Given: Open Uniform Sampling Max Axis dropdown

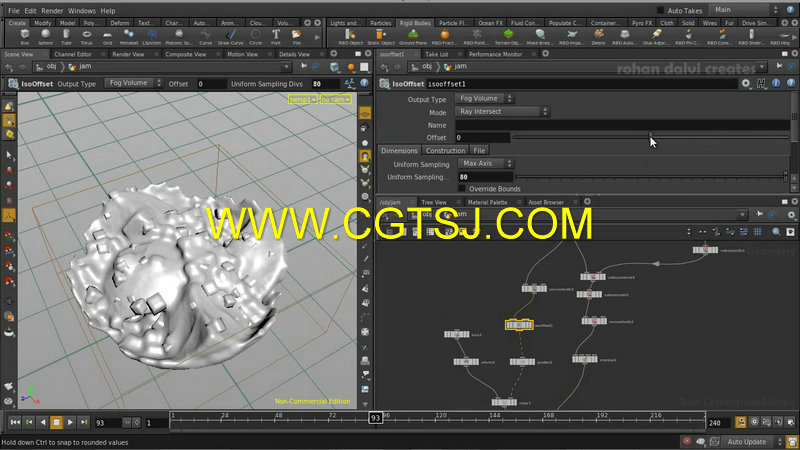Looking at the screenshot, I should coord(485,164).
